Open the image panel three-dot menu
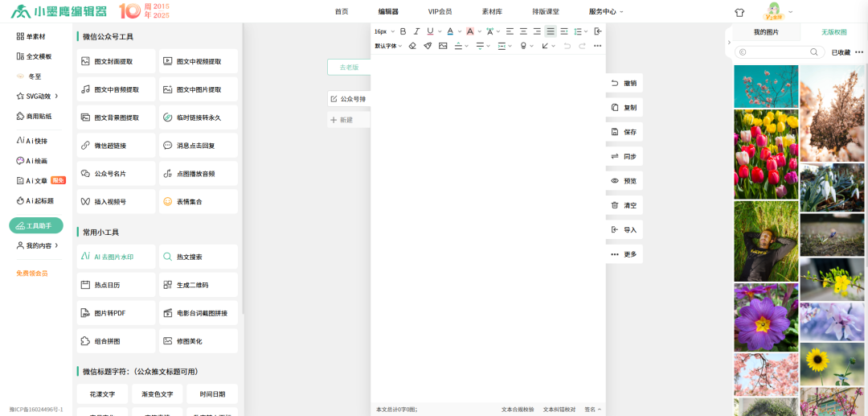The height and width of the screenshot is (416, 868). [859, 52]
